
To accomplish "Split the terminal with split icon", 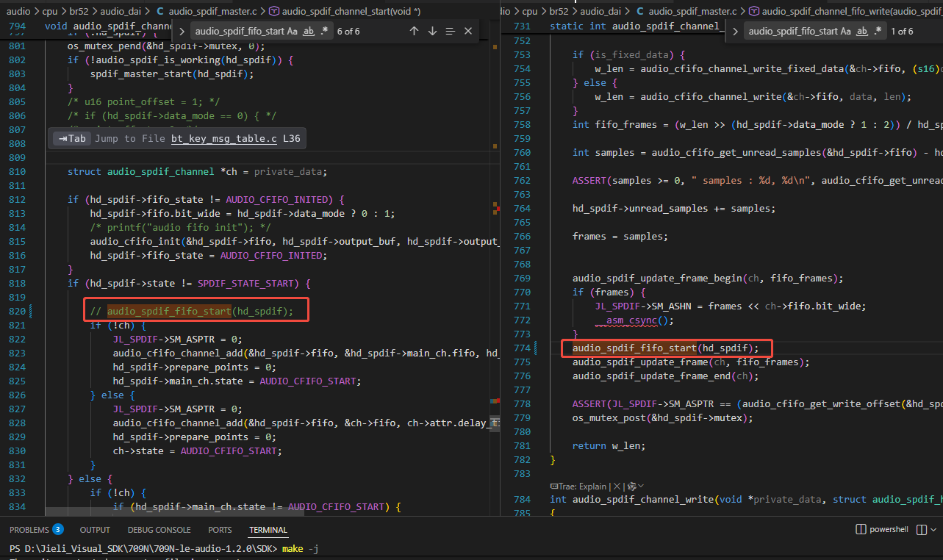I will 921,530.
